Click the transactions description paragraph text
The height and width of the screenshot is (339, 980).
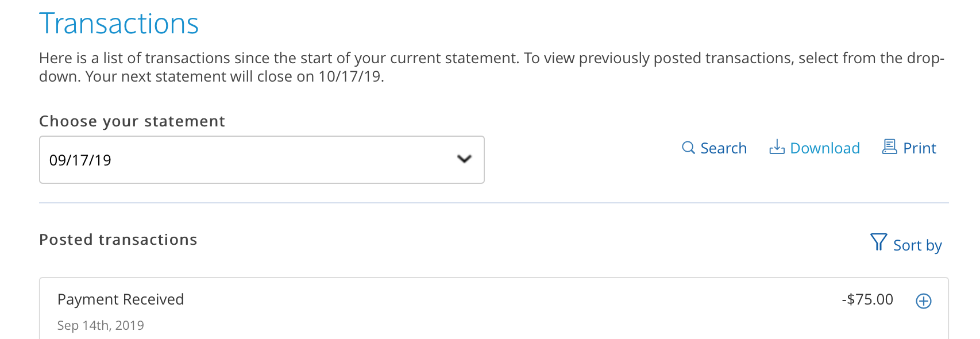coord(492,67)
